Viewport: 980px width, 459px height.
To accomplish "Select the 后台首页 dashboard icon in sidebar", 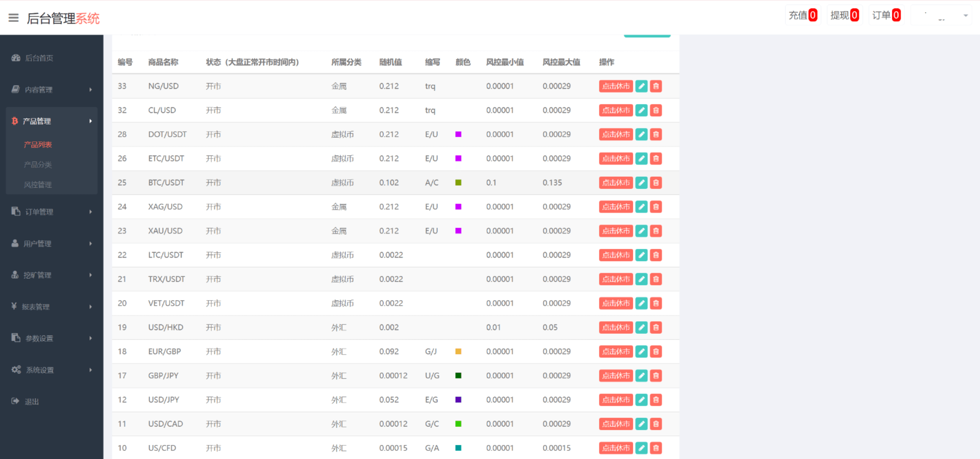I will coord(15,58).
